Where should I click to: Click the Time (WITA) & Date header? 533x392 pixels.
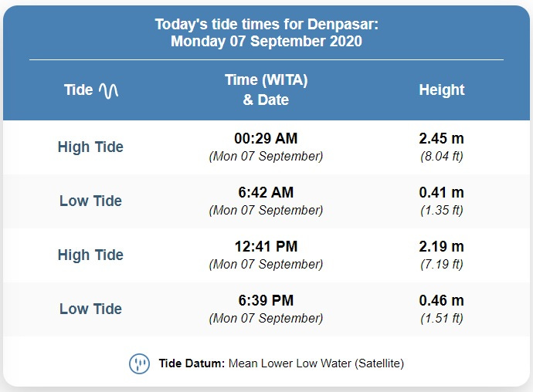coord(266,90)
